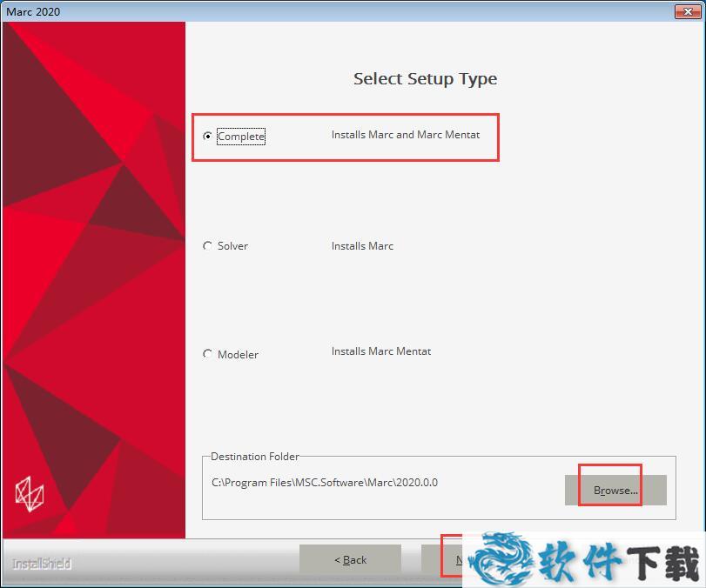Click the MSC logo in the red sidebar
706x588 pixels.
(x=30, y=494)
